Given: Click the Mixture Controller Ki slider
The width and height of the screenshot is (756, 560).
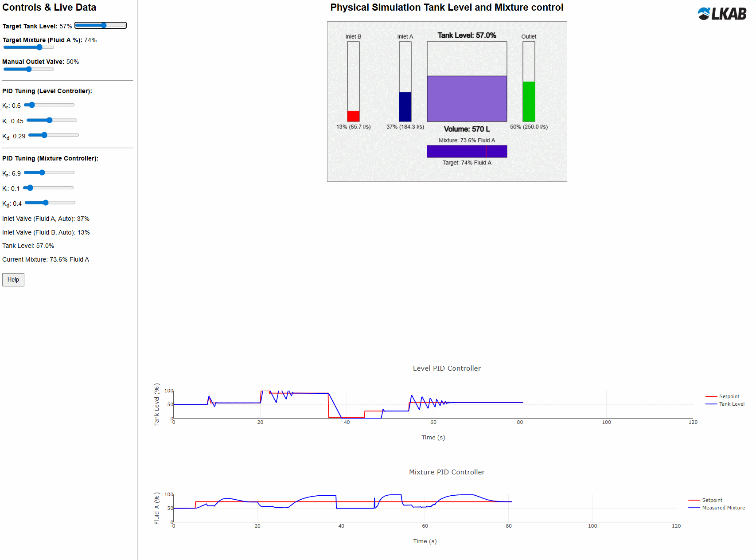Looking at the screenshot, I should [48, 188].
